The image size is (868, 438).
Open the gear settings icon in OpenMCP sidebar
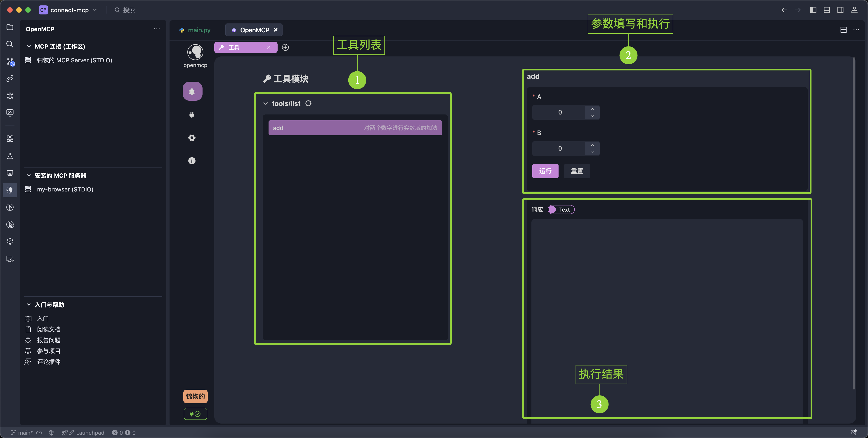tap(192, 138)
